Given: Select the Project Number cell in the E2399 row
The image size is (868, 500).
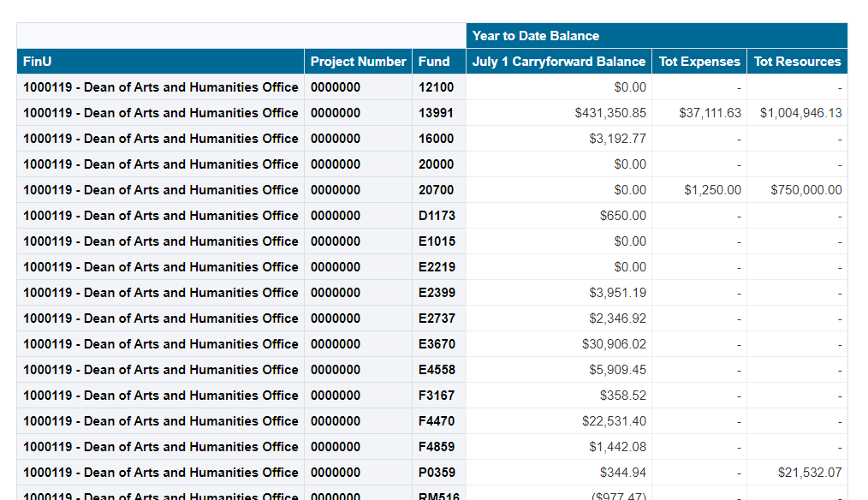Looking at the screenshot, I should tap(336, 293).
